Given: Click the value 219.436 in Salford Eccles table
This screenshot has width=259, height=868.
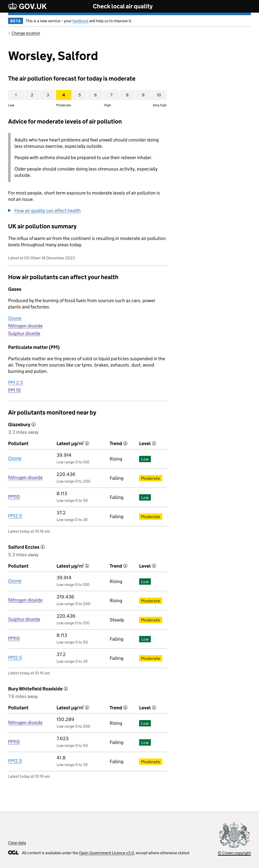Looking at the screenshot, I should point(65,597).
